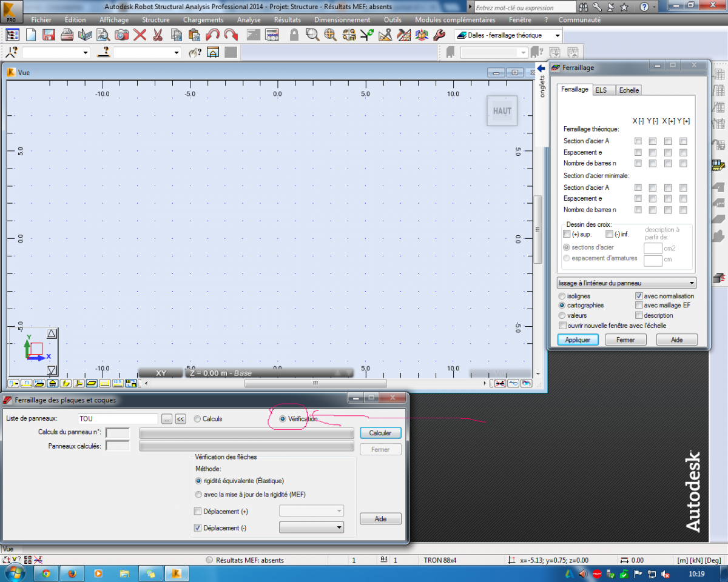Click the red X delete icon
Screen dimensions: 728x582
point(140,35)
